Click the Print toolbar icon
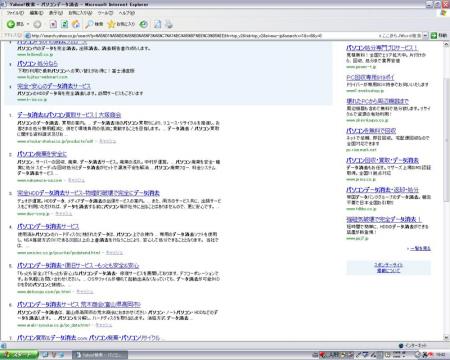 [169, 24]
